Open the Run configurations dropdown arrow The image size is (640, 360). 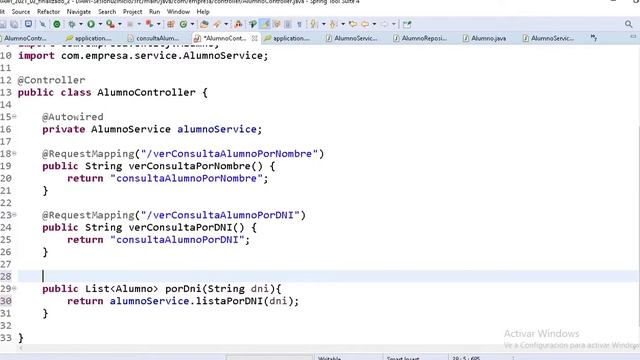click(x=100, y=24)
